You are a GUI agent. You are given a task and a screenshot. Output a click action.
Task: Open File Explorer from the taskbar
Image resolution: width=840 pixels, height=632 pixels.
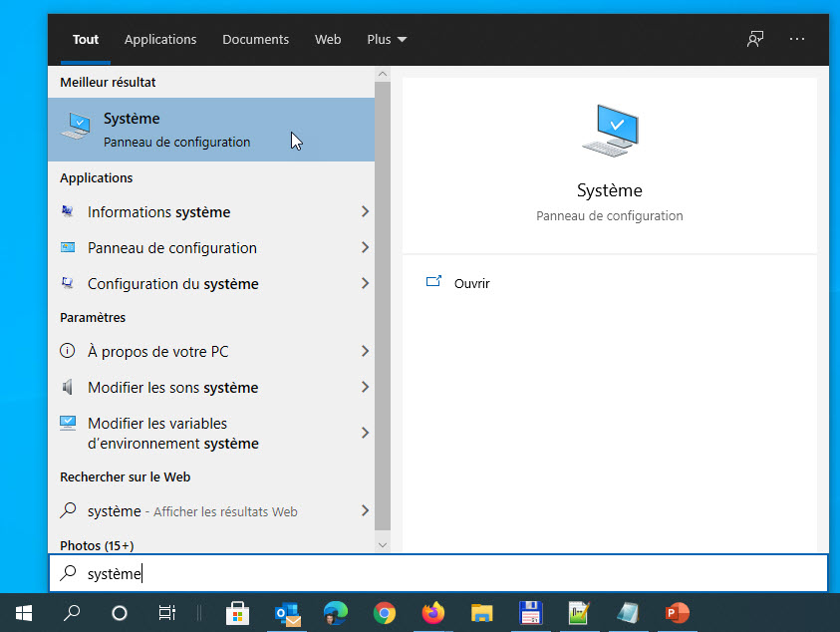[482, 612]
